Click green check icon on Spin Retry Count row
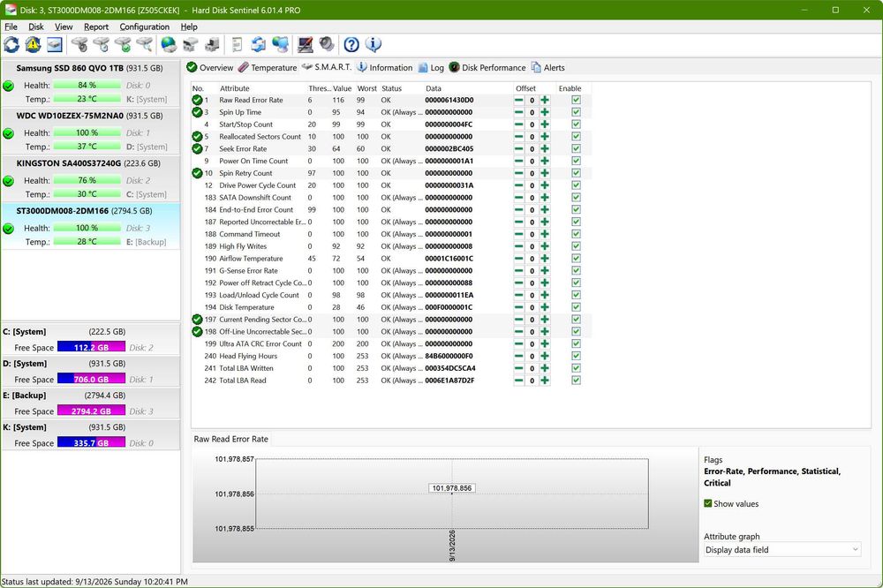The height and width of the screenshot is (588, 883). pyautogui.click(x=197, y=173)
